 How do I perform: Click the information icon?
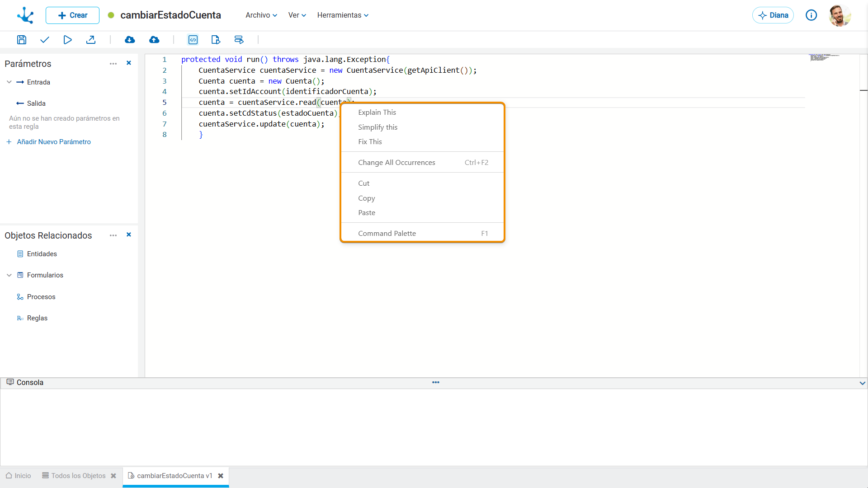811,15
